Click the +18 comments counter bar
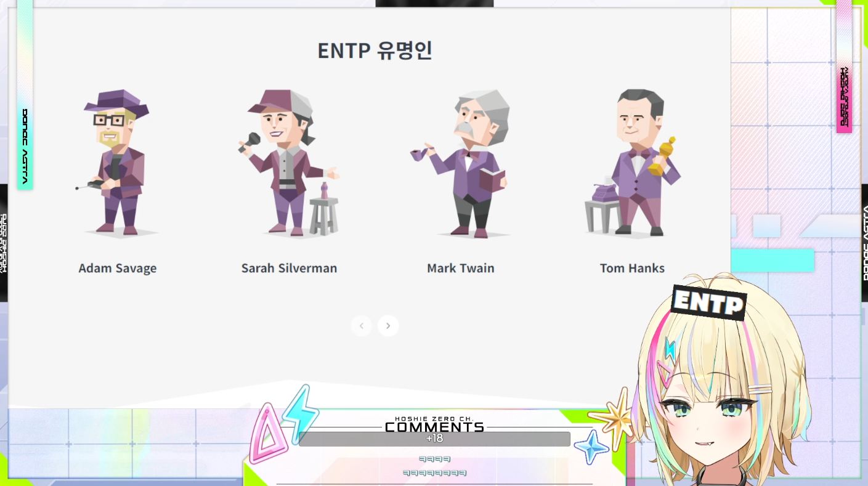The height and width of the screenshot is (486, 868). click(x=434, y=439)
